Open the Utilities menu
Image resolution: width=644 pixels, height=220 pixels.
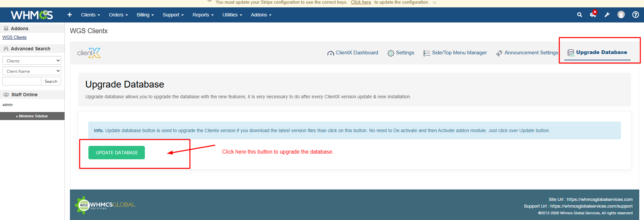coord(232,15)
